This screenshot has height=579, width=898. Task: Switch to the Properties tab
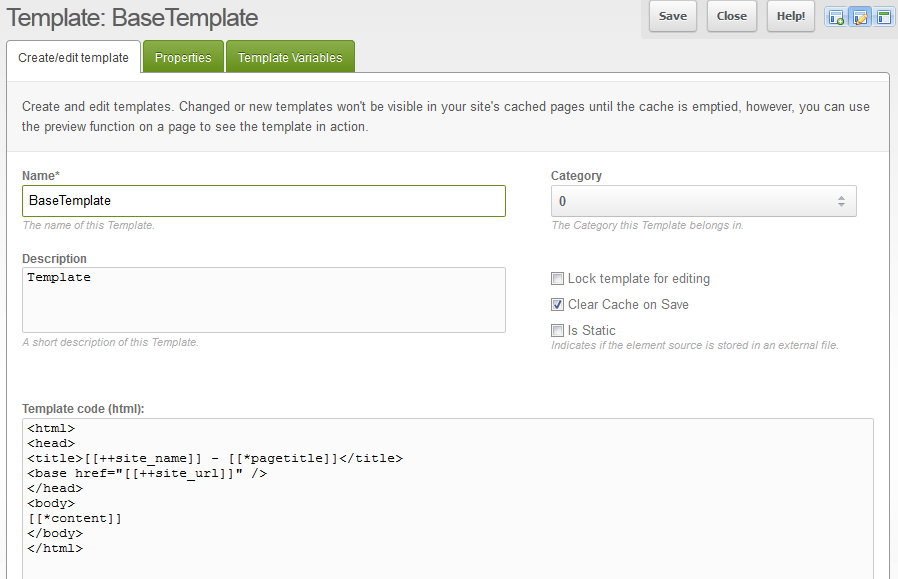[183, 58]
